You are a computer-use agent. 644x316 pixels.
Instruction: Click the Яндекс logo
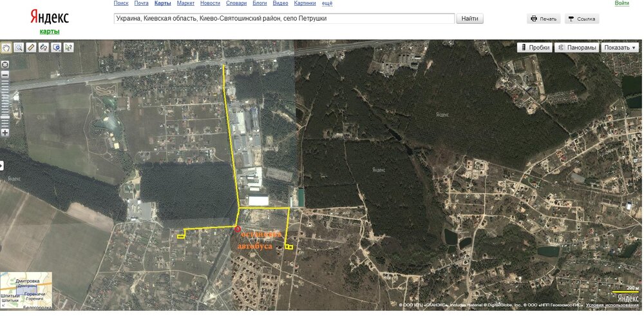[50, 17]
